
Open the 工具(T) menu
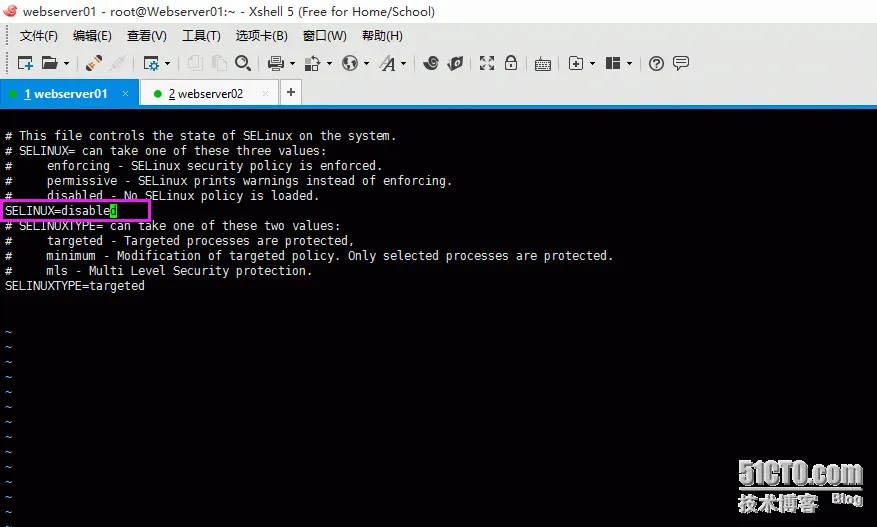pos(201,36)
